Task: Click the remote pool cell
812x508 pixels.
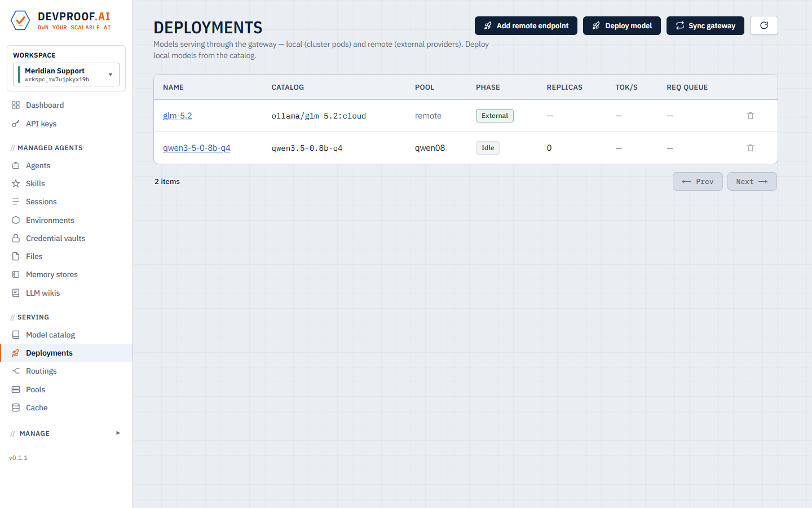Action: coord(428,116)
